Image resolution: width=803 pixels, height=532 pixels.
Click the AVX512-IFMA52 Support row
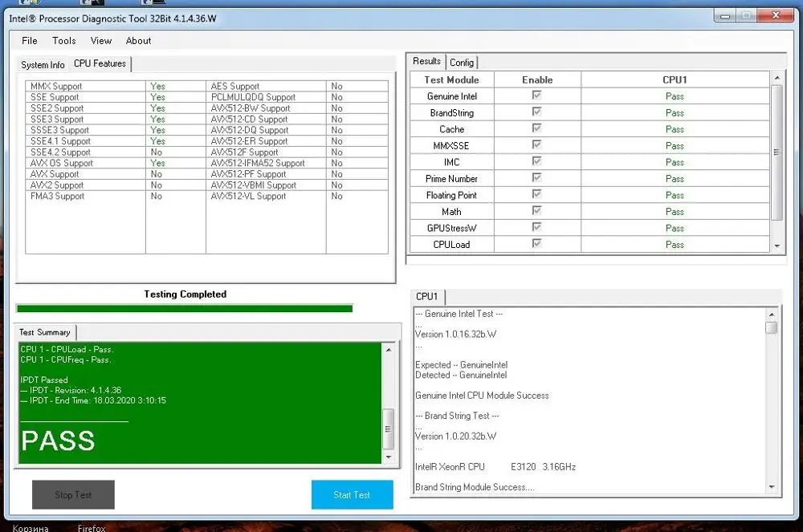coord(297,163)
